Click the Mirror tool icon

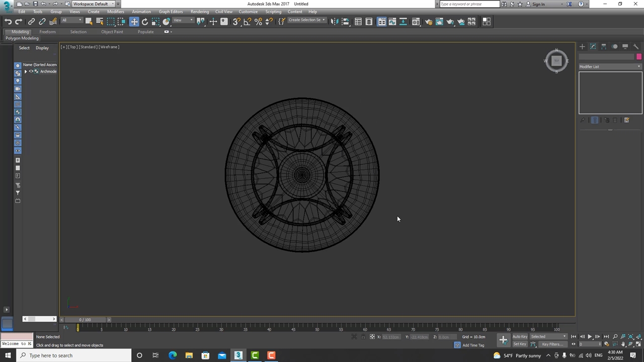pos(335,22)
